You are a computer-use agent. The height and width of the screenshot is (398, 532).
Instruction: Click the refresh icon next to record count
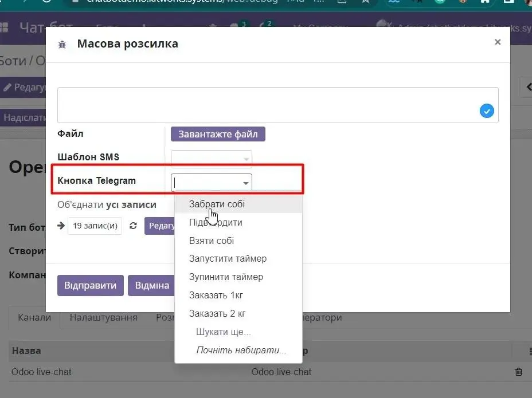pos(133,226)
